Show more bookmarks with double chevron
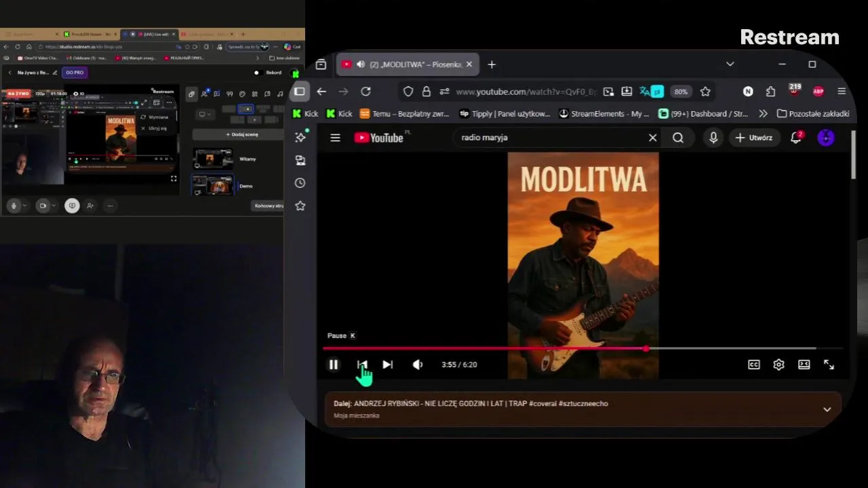The width and height of the screenshot is (868, 488). 763,114
